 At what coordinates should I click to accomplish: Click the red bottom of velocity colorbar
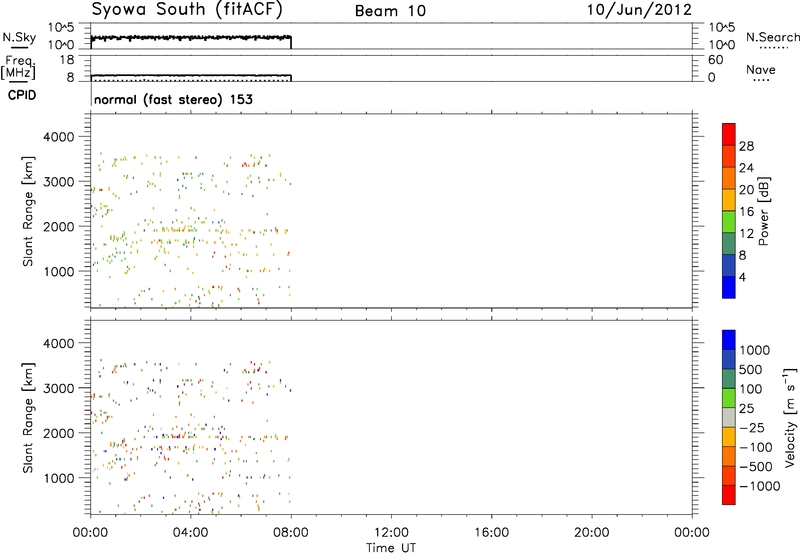729,495
